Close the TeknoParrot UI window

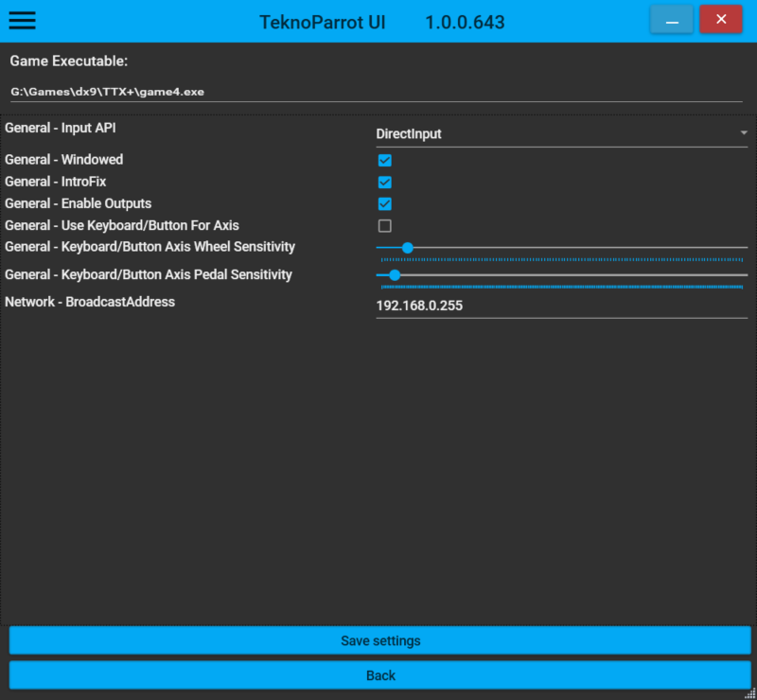(x=721, y=19)
